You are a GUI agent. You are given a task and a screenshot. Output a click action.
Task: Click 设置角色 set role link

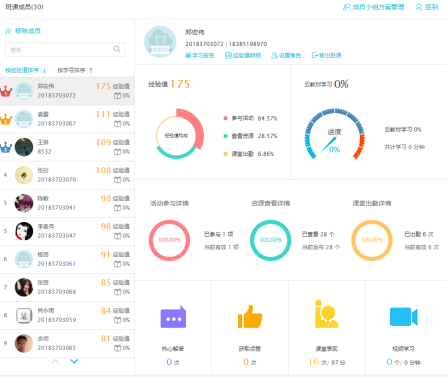click(x=286, y=55)
